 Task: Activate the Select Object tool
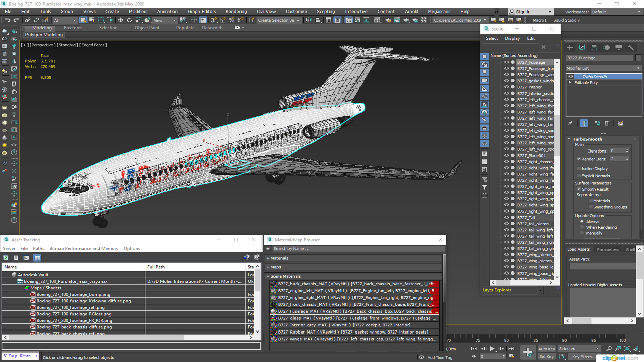tap(83, 20)
